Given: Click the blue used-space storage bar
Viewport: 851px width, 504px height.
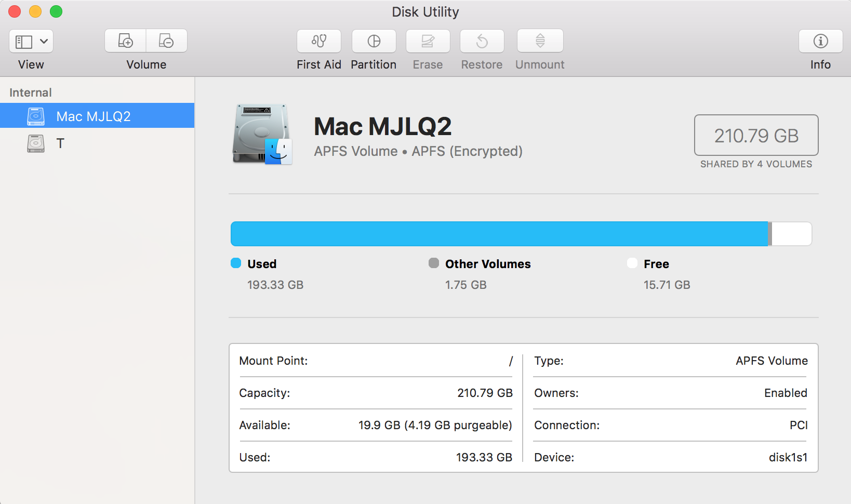Looking at the screenshot, I should 499,234.
